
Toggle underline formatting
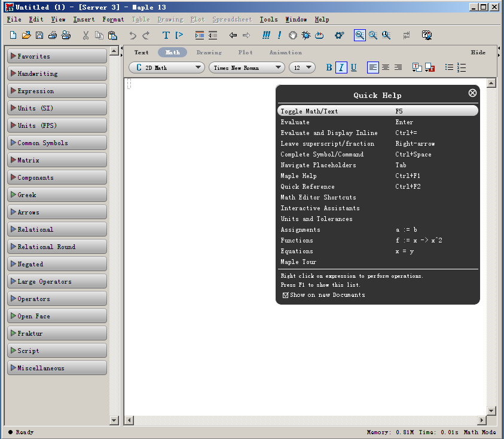point(353,67)
